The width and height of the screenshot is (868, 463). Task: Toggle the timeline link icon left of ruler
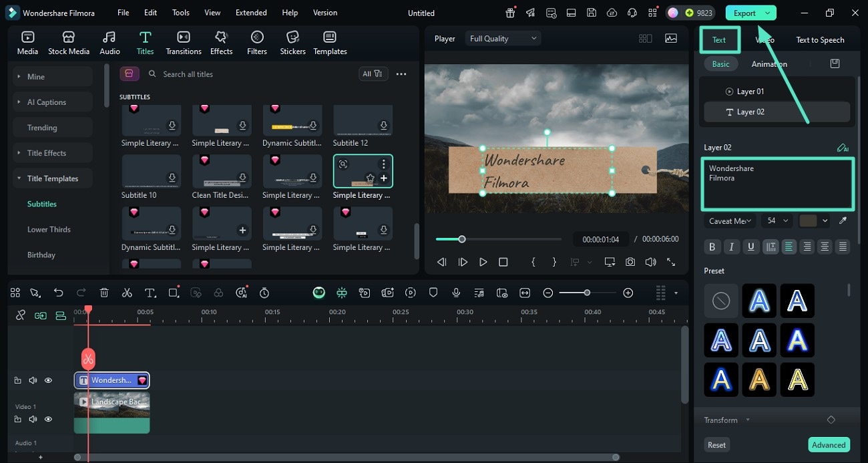tap(21, 315)
